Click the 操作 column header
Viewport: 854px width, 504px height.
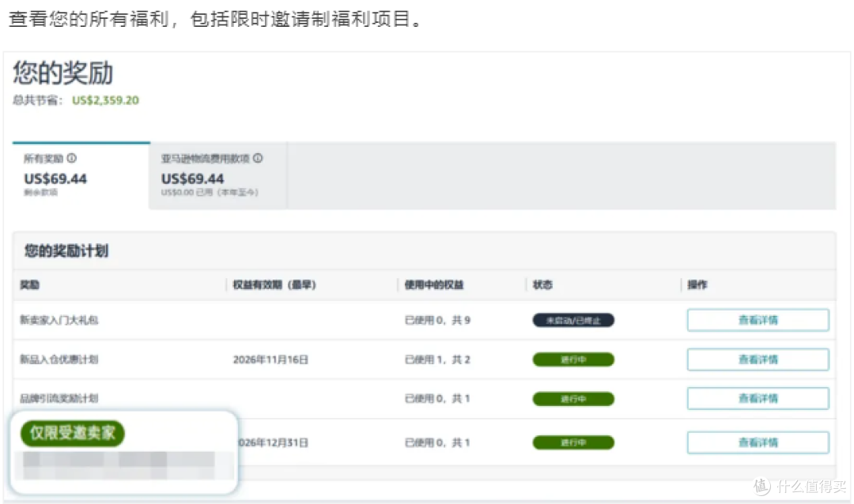pyautogui.click(x=697, y=284)
